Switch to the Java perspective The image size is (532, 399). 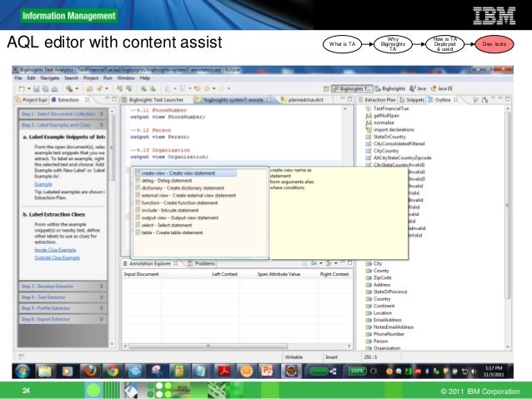[418, 88]
